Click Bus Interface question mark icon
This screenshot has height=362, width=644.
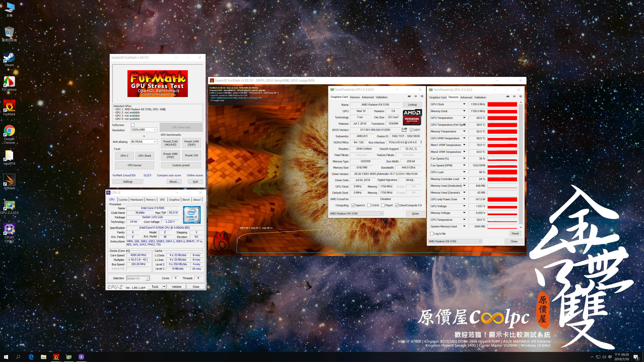(421, 142)
